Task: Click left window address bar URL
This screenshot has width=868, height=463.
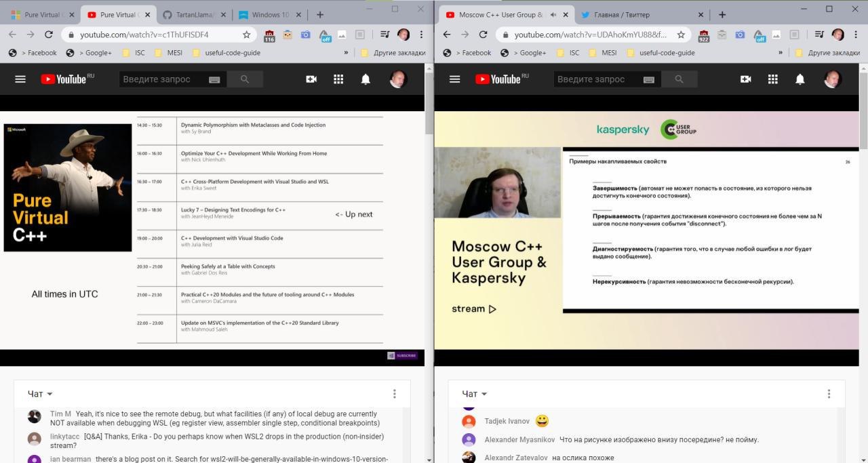Action: pyautogui.click(x=144, y=35)
